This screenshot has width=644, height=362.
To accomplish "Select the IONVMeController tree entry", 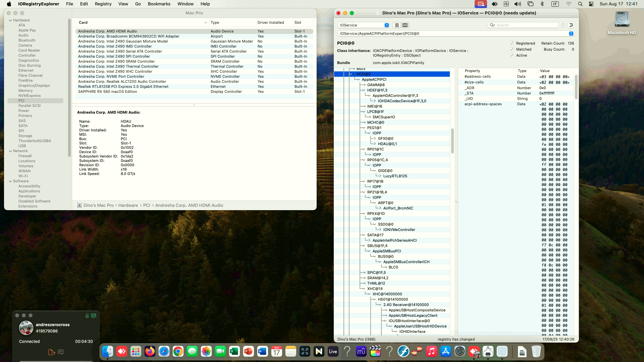I will [399, 230].
